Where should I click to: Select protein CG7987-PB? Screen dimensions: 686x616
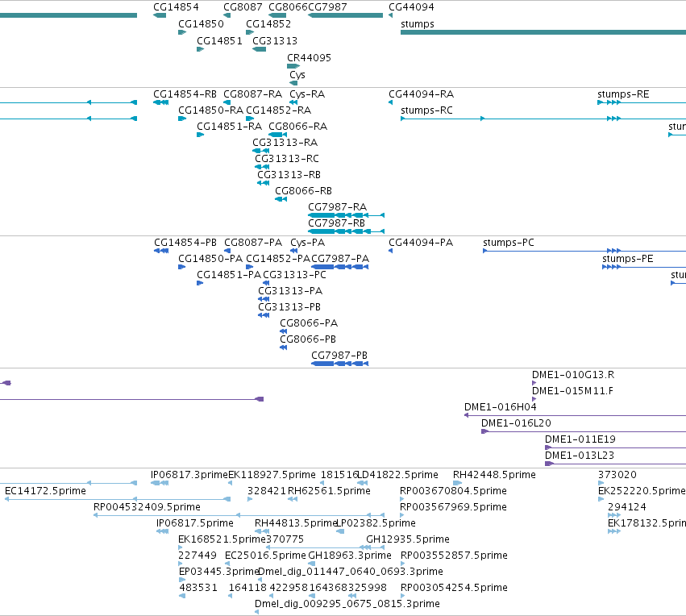[x=339, y=356]
